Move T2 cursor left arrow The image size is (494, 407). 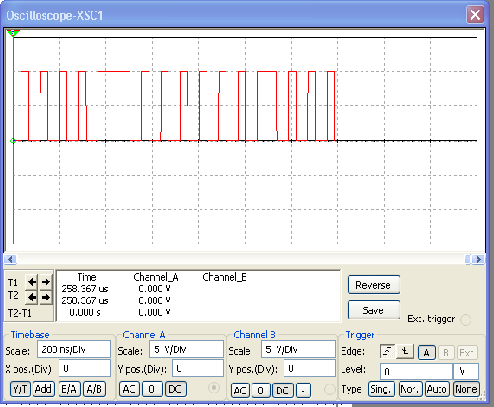[32, 297]
